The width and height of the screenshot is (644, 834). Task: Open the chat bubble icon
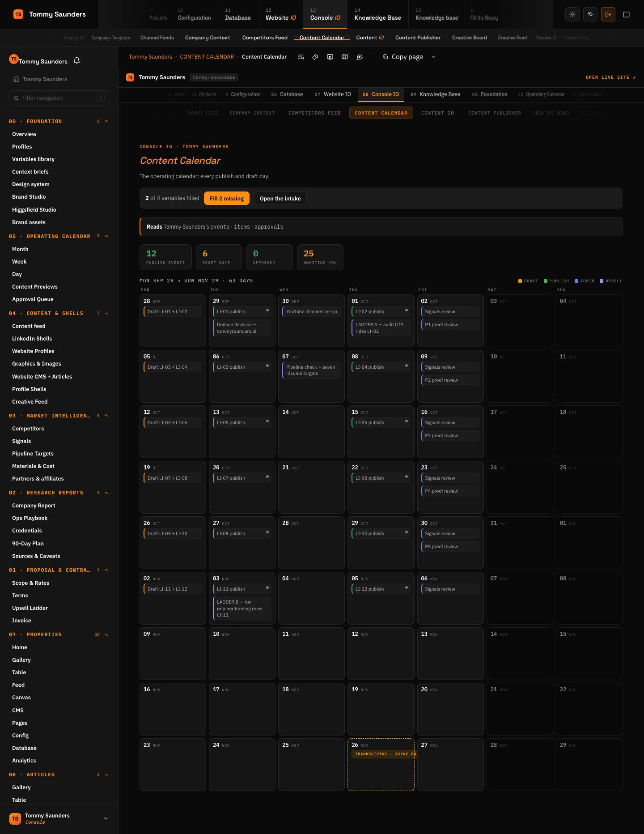tap(360, 57)
